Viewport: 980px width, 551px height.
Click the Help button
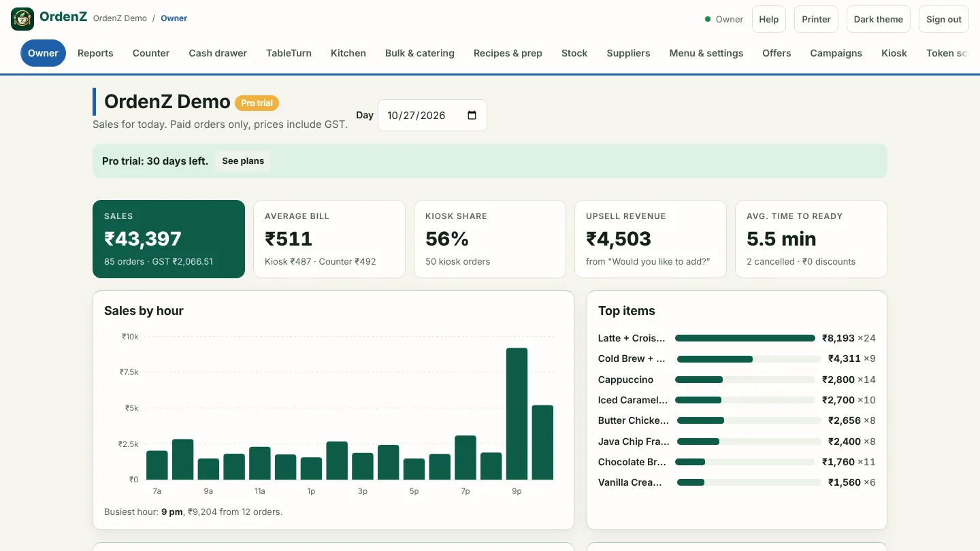(x=769, y=19)
